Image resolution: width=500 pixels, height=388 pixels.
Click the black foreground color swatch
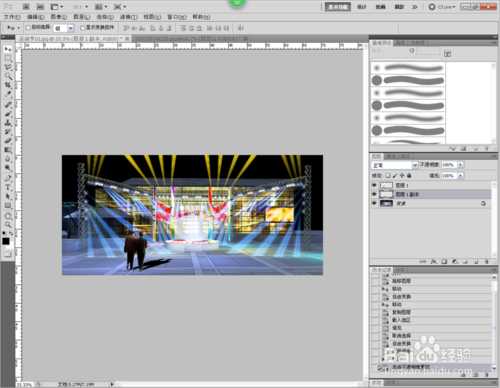pyautogui.click(x=6, y=241)
